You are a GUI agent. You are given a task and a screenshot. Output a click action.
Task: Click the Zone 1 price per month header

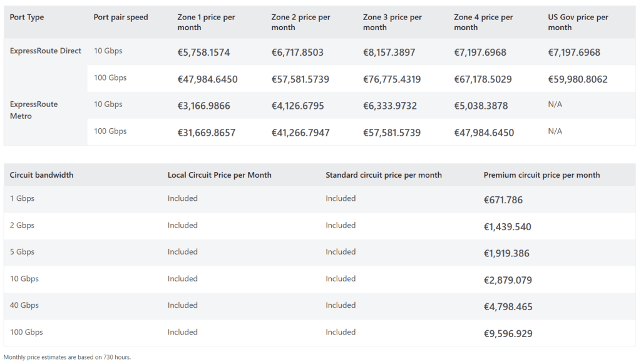(206, 23)
